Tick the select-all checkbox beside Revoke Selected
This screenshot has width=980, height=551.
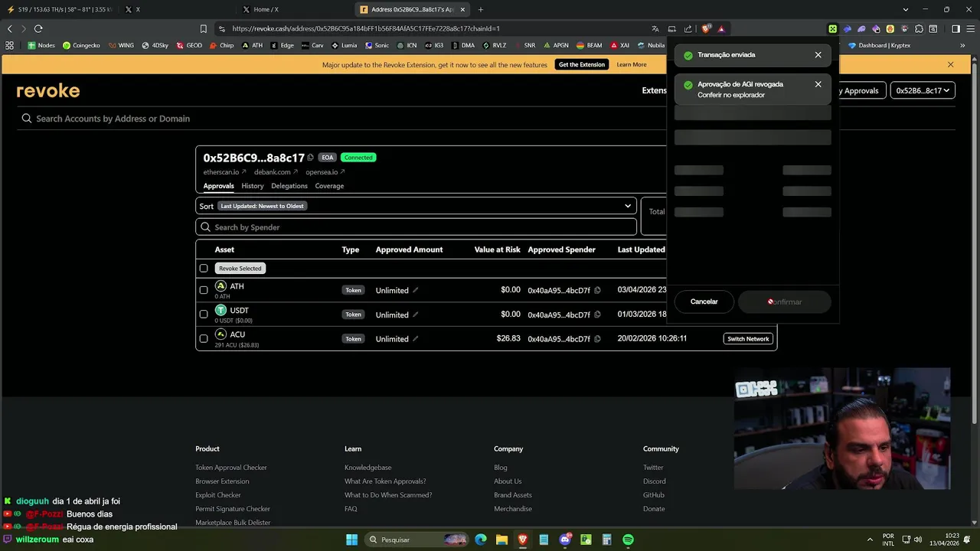tap(204, 268)
